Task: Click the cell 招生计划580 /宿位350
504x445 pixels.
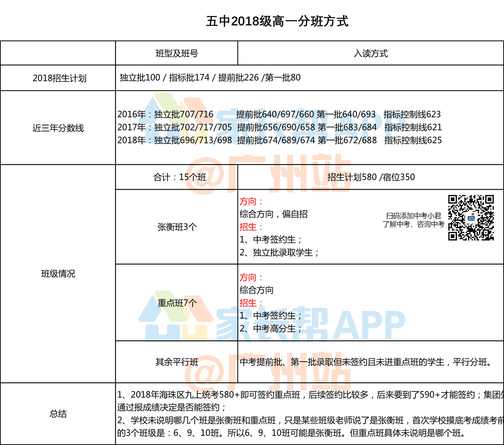Action: click(x=371, y=177)
